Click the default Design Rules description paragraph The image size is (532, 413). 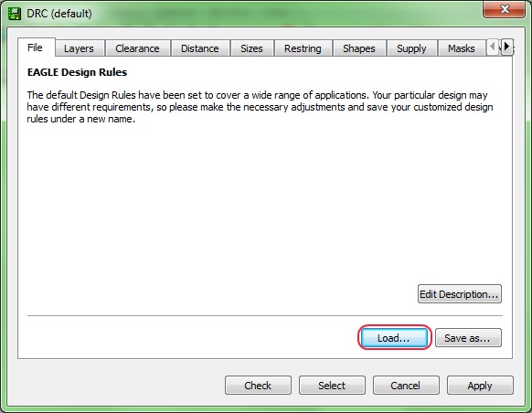(260, 107)
